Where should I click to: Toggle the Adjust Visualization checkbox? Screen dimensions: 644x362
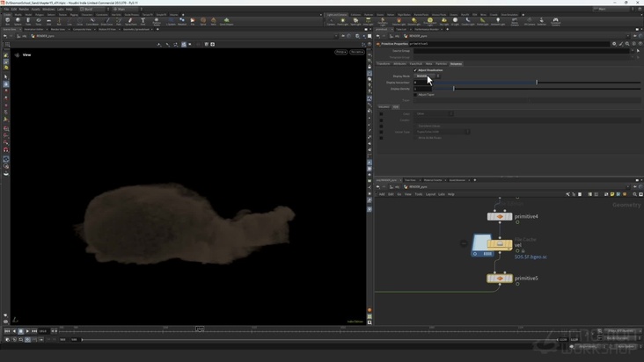point(415,70)
